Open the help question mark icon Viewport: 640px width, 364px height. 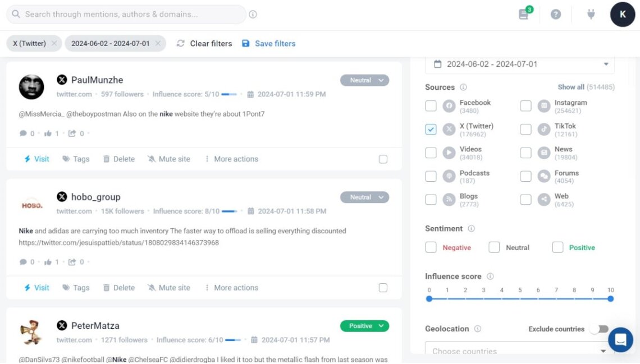click(x=556, y=14)
